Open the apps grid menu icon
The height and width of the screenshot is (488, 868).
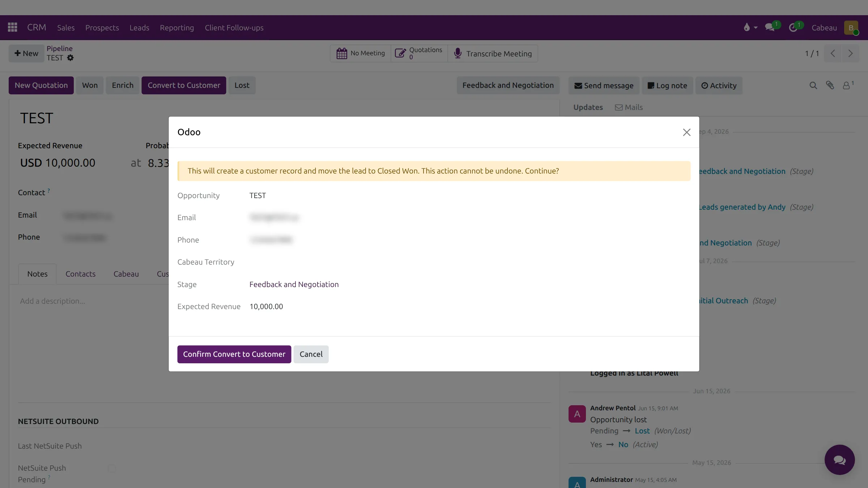[13, 27]
